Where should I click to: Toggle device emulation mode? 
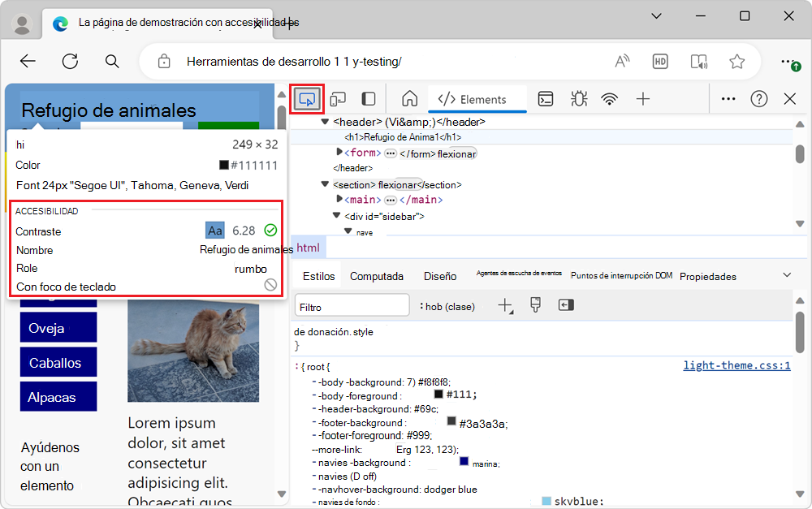[x=339, y=98]
